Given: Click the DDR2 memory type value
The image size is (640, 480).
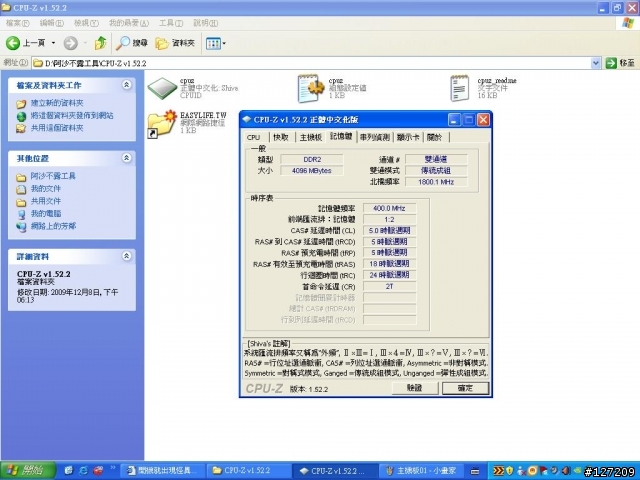Looking at the screenshot, I should [x=312, y=160].
